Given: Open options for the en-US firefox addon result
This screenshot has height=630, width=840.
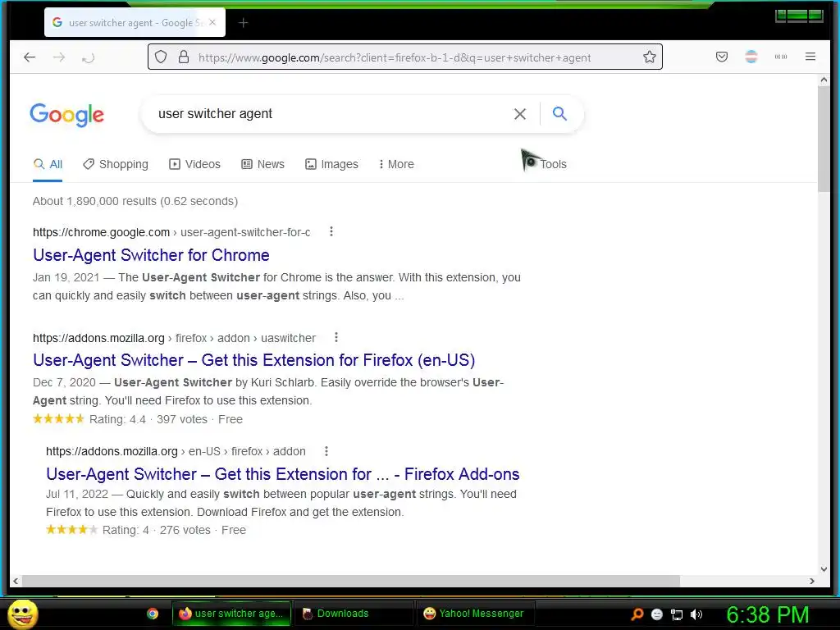Looking at the screenshot, I should tap(326, 451).
